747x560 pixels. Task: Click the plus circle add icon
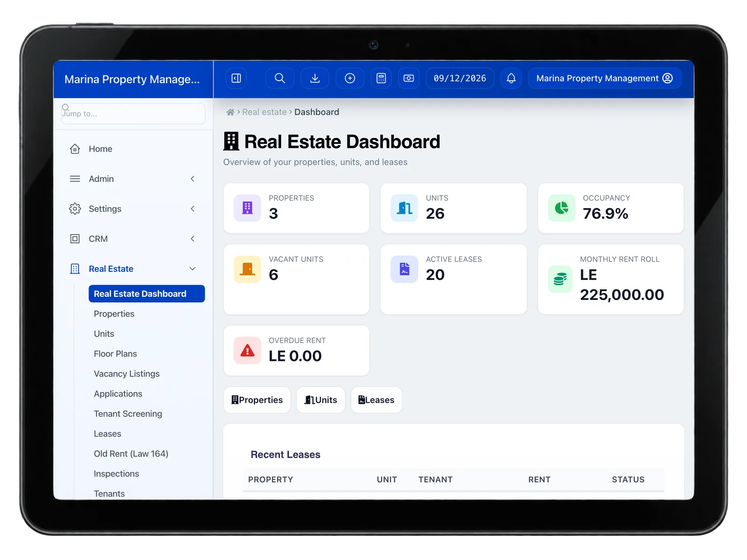click(350, 78)
